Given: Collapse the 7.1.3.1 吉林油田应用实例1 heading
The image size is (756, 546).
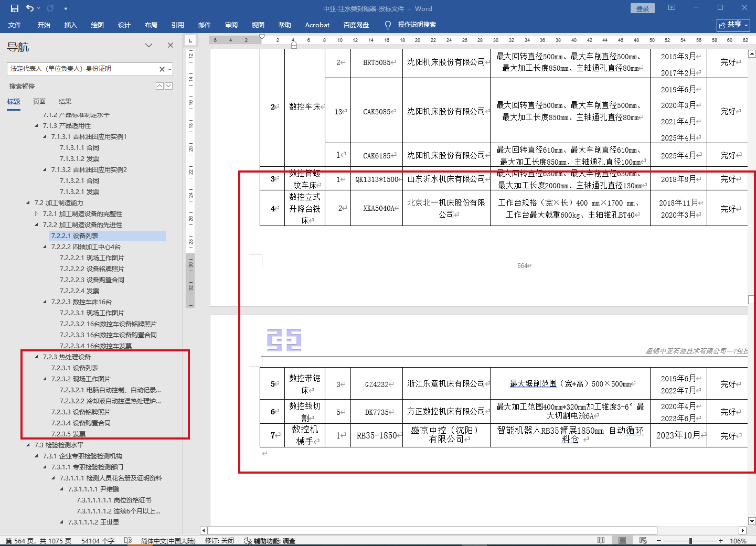Looking at the screenshot, I should click(45, 137).
